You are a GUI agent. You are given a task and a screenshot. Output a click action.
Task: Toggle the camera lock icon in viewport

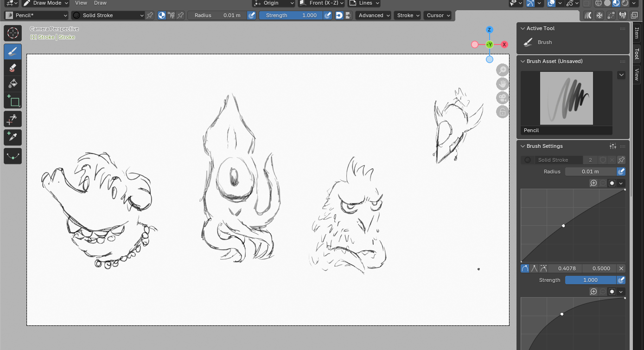click(x=503, y=112)
